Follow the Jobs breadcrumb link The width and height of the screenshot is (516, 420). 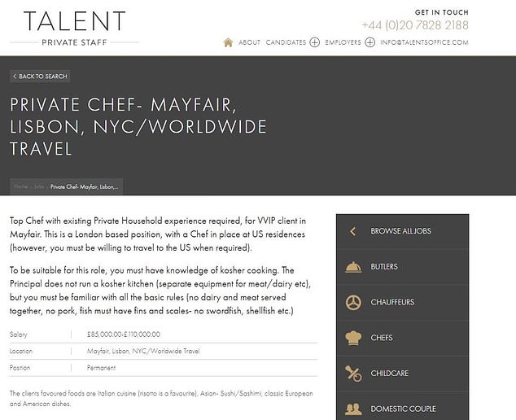pos(39,186)
